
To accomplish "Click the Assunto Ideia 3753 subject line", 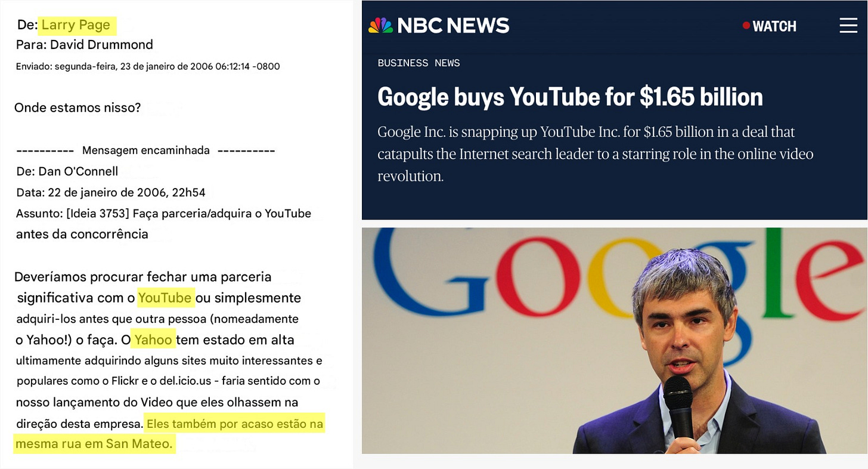I will click(x=163, y=223).
